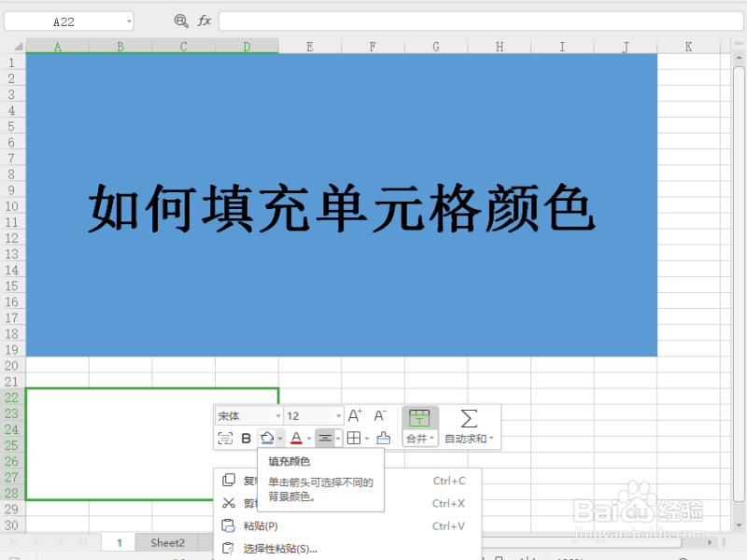Select column A header
747x560 pixels.
(x=58, y=46)
